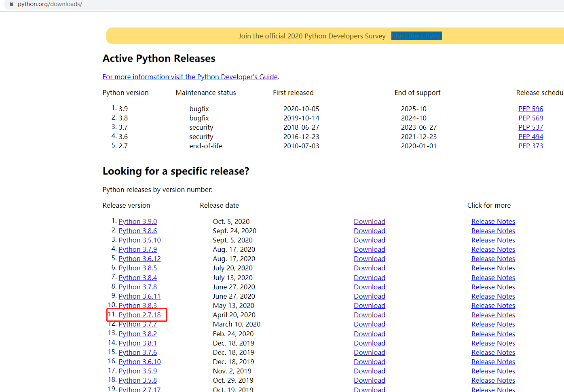Open the Python 2.7.18 release link
This screenshot has width=564, height=392.
(x=140, y=315)
